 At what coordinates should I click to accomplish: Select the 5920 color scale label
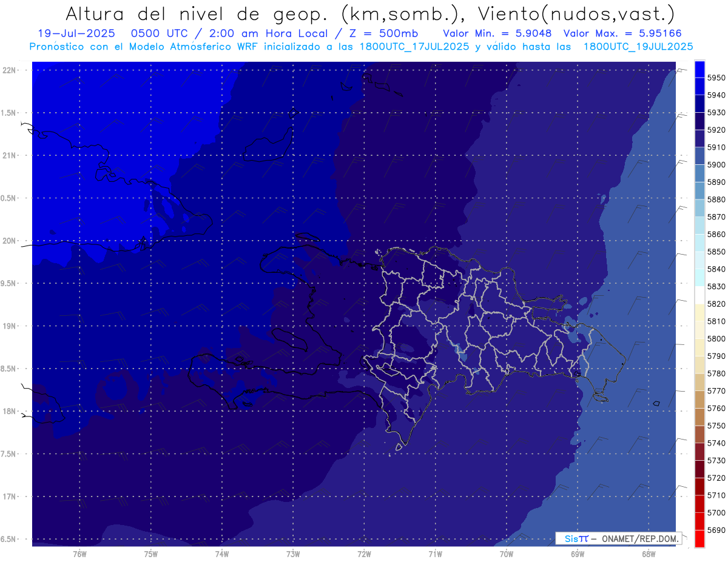point(716,130)
